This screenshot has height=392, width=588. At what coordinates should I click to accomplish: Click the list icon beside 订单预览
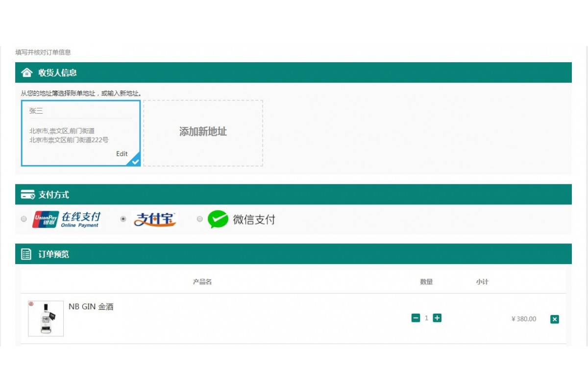tap(26, 254)
